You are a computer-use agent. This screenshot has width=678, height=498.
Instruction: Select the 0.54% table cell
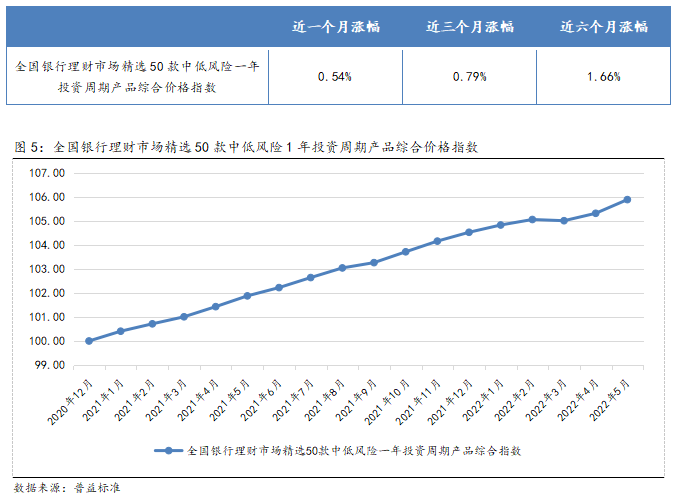click(335, 76)
